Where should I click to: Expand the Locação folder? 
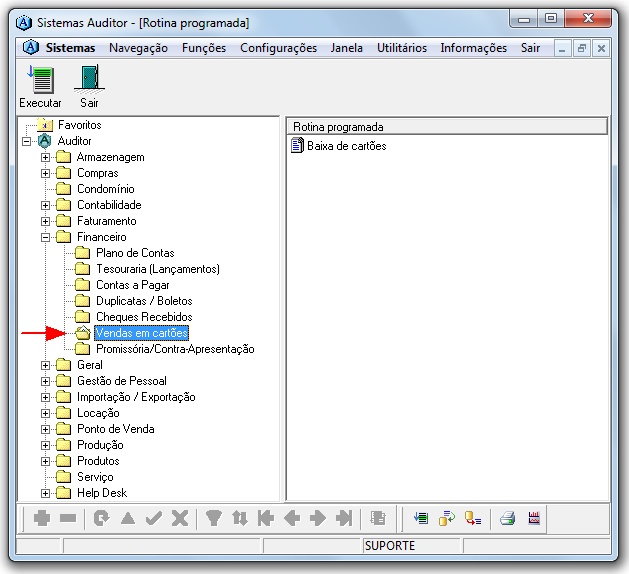[x=45, y=414]
